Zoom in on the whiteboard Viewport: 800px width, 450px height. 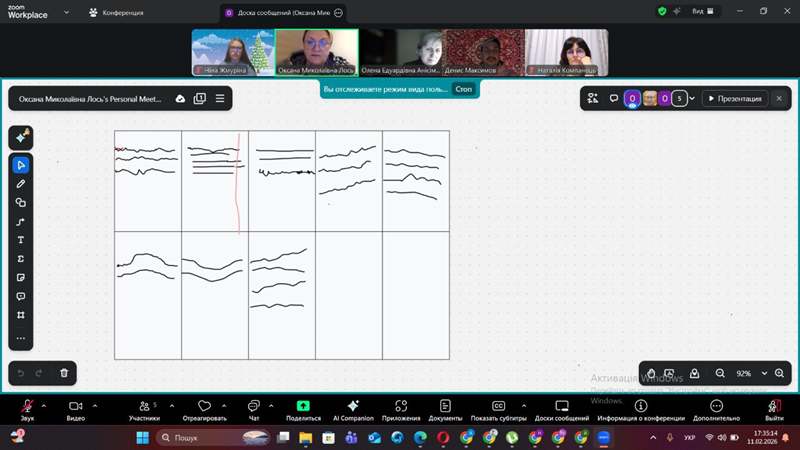pyautogui.click(x=780, y=373)
